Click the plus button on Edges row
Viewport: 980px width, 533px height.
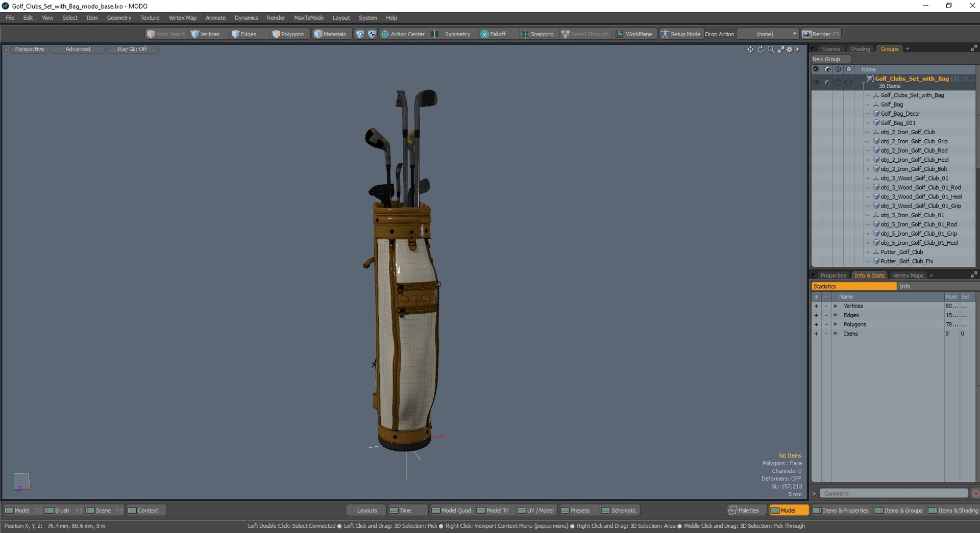tap(816, 315)
